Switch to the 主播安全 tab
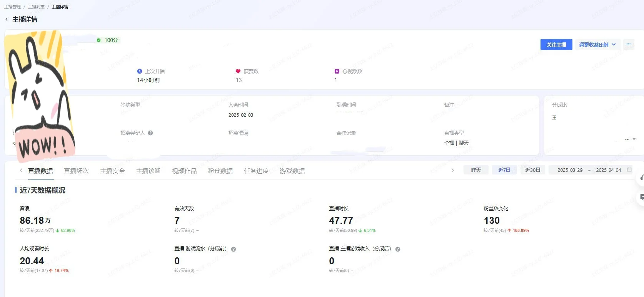 point(112,171)
